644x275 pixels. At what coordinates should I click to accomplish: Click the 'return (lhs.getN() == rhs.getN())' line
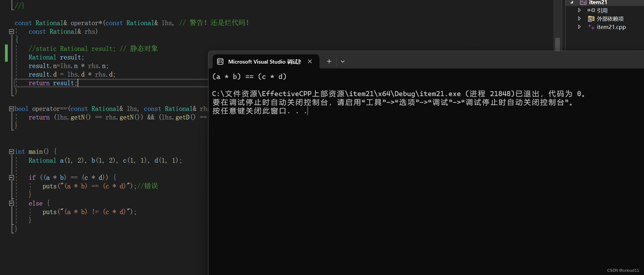click(118, 117)
